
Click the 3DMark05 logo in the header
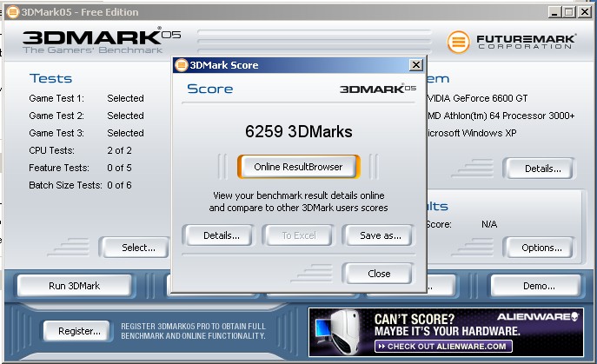click(102, 40)
